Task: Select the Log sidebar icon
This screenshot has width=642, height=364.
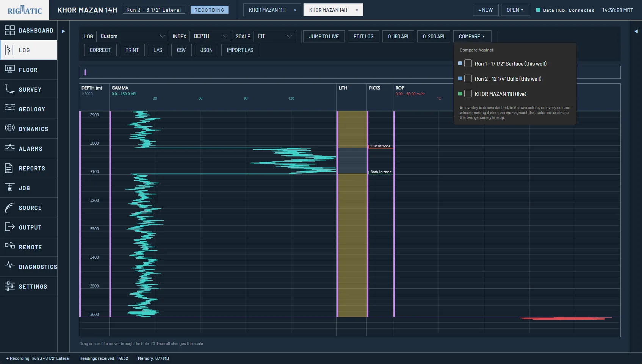Action: coord(10,50)
